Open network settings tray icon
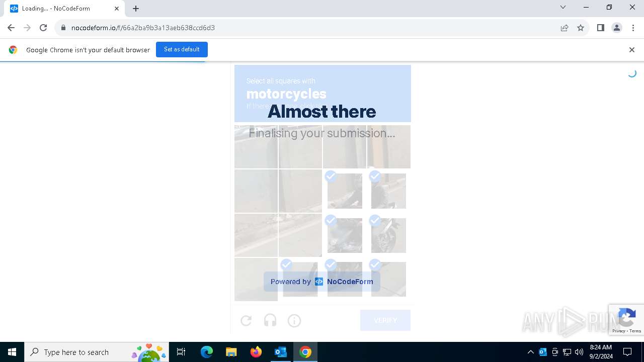The height and width of the screenshot is (362, 644). coord(567,352)
